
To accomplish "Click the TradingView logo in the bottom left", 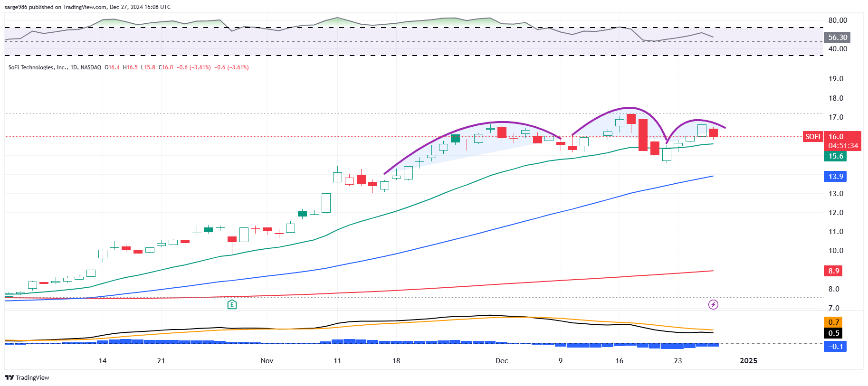I will click(27, 377).
